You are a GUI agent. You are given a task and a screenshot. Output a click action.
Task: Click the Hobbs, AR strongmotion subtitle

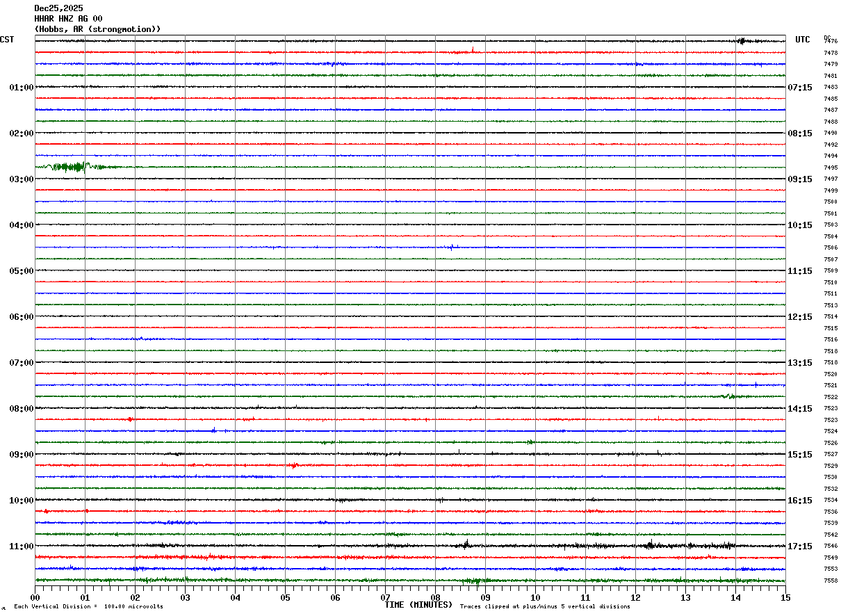point(98,29)
